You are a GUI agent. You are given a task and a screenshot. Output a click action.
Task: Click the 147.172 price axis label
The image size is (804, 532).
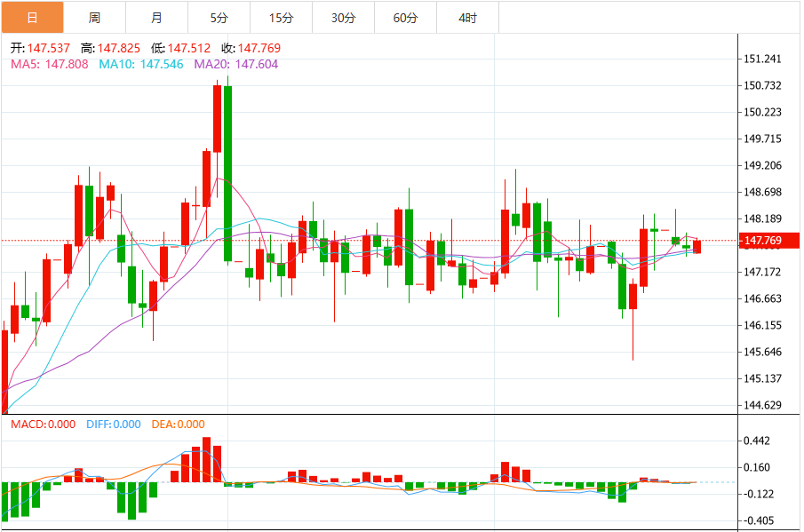pyautogui.click(x=762, y=272)
